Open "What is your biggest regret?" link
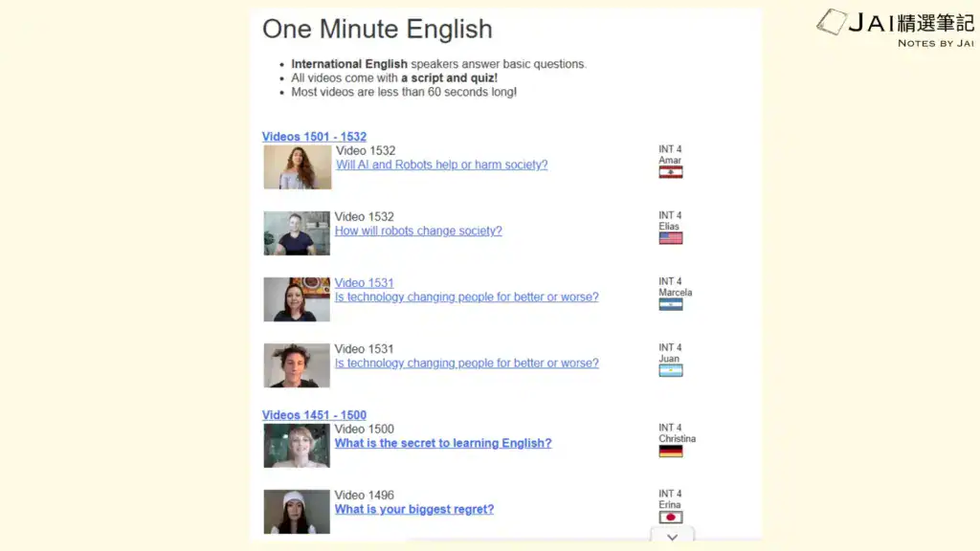This screenshot has width=980, height=551. tap(413, 510)
